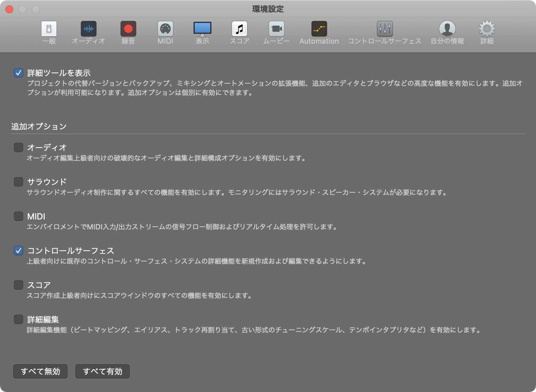Open the MIDI connector icon pane
This screenshot has width=536, height=392.
pos(165,29)
